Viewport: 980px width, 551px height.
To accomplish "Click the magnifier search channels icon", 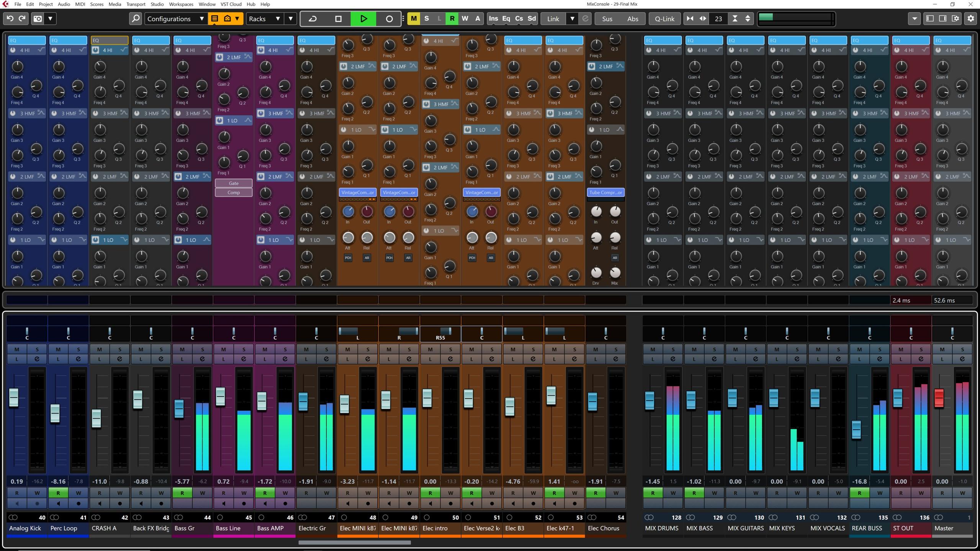I will [x=135, y=18].
